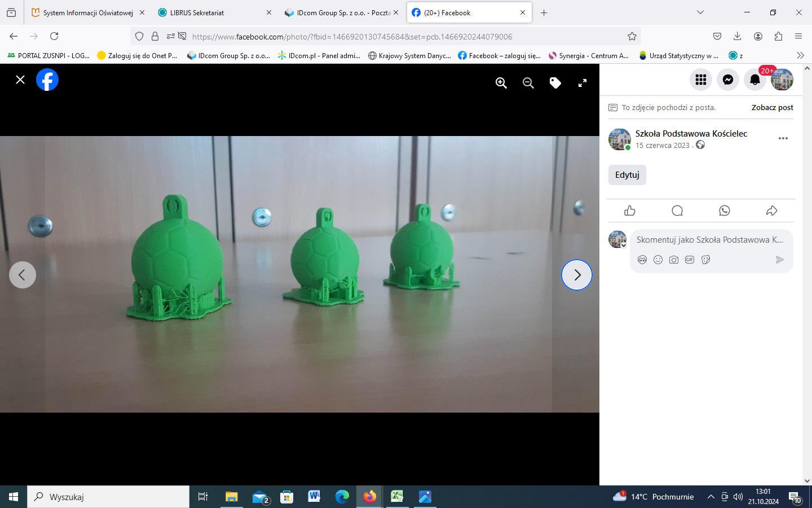The width and height of the screenshot is (812, 508).
Task: Go to the next photo
Action: pyautogui.click(x=577, y=275)
